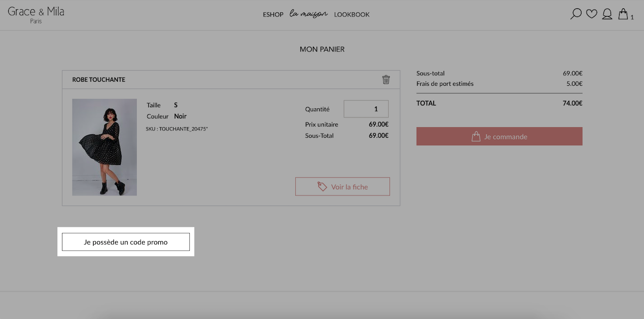The image size is (644, 319).
Task: Open the ESHOP menu
Action: coord(273,15)
